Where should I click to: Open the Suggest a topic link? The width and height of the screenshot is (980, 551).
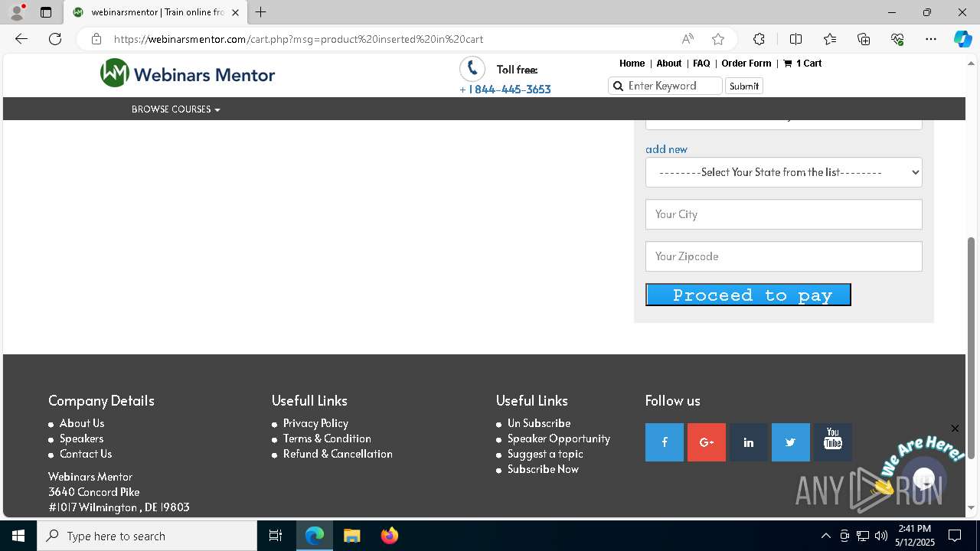(545, 454)
